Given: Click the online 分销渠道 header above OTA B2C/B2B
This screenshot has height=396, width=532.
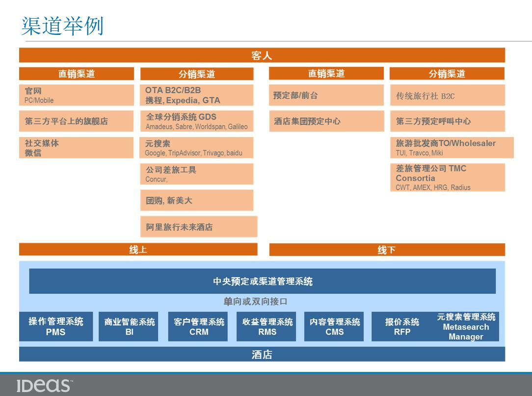Looking at the screenshot, I should (x=197, y=74).
